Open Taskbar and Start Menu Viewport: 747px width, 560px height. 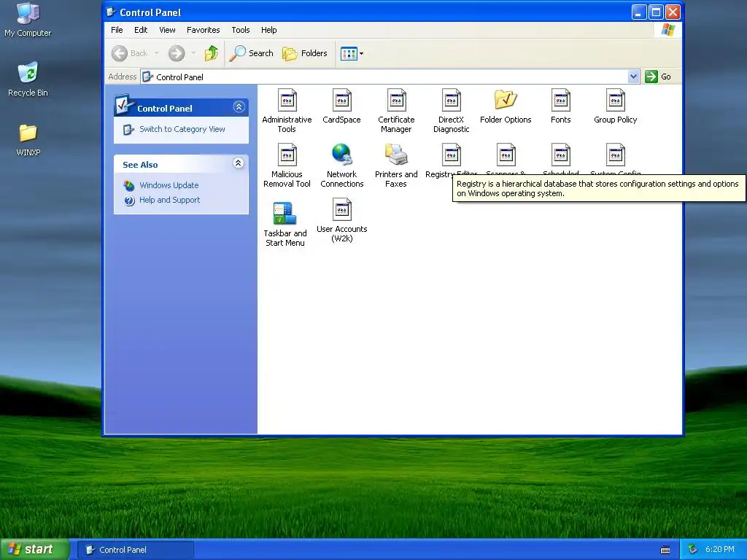tap(285, 213)
